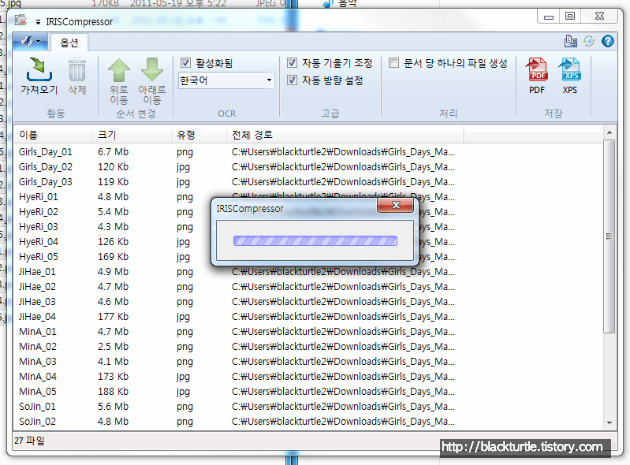
Task: Save as PDF icon
Action: coord(537,69)
